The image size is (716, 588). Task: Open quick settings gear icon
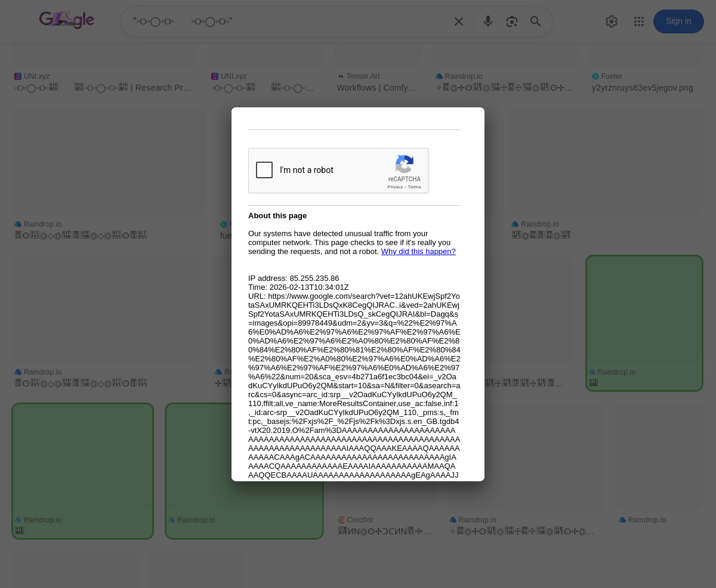(x=612, y=21)
